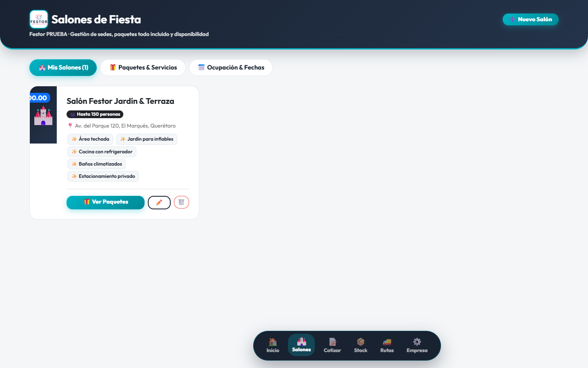This screenshot has width=588, height=368.
Task: Switch to the Mis Salones (1) tab
Action: pos(63,67)
